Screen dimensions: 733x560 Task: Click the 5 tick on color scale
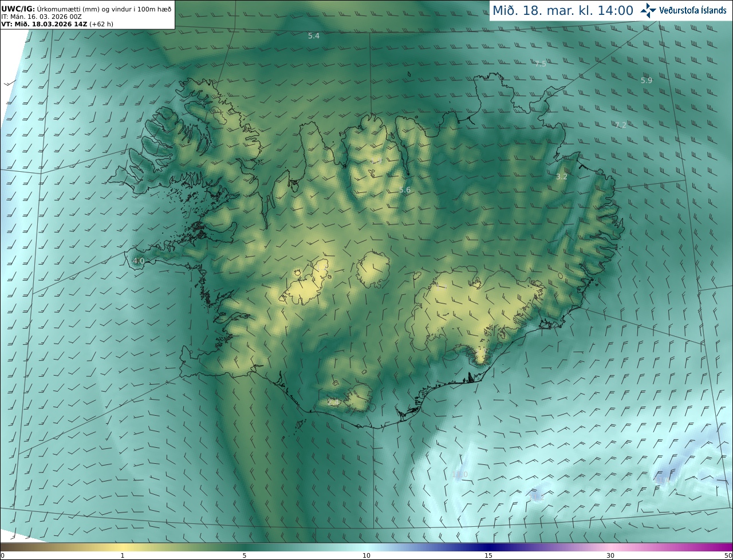[x=245, y=555]
